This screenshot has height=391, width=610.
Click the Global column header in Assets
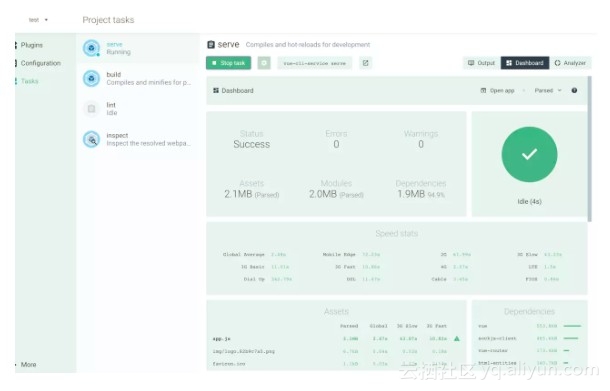(378, 326)
